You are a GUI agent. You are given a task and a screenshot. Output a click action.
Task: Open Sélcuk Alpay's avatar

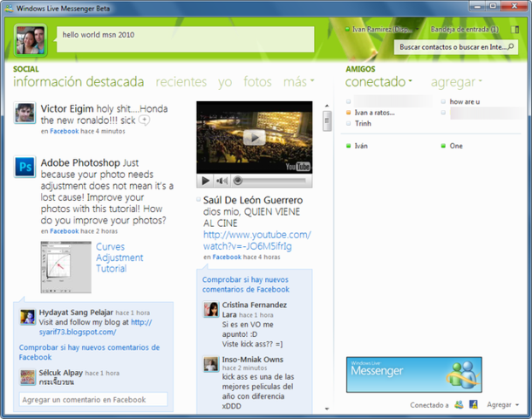coord(28,377)
